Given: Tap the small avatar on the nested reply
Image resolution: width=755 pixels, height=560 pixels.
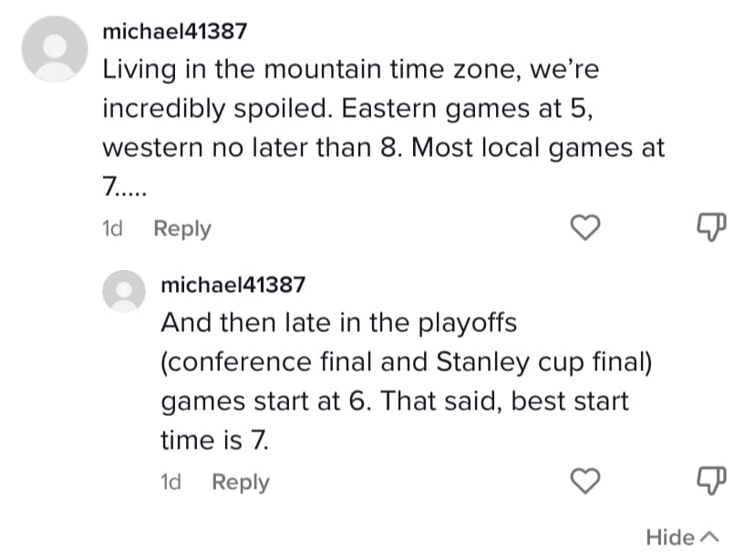Looking at the screenshot, I should click(x=125, y=293).
